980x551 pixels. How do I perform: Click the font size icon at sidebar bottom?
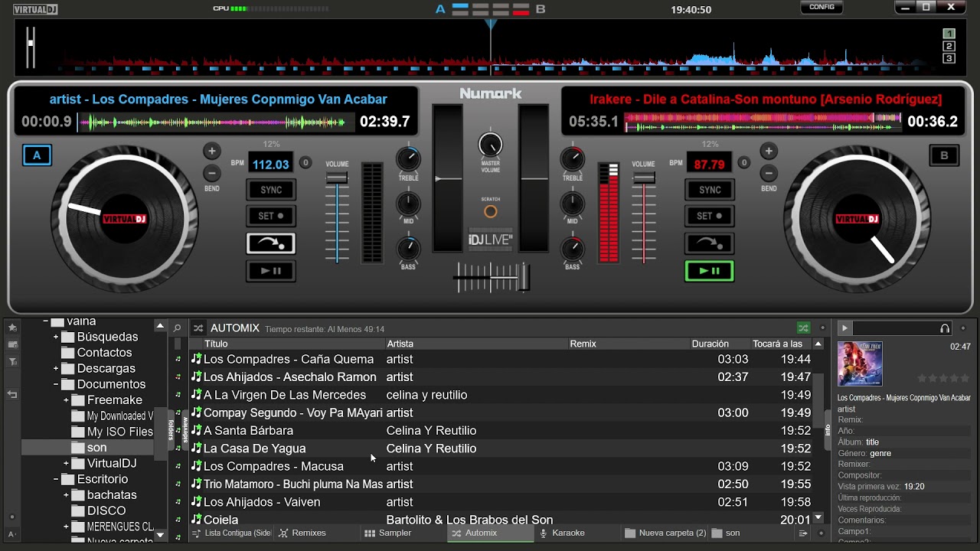tap(11, 534)
